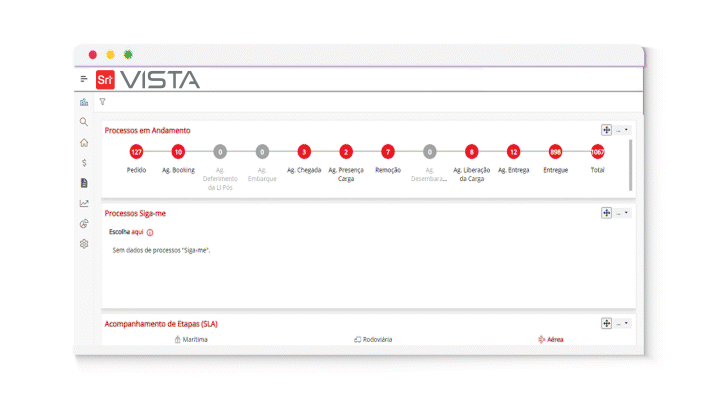720x405 pixels.
Task: Expand the Processos Siga-me panel options dropdown
Action: click(622, 213)
